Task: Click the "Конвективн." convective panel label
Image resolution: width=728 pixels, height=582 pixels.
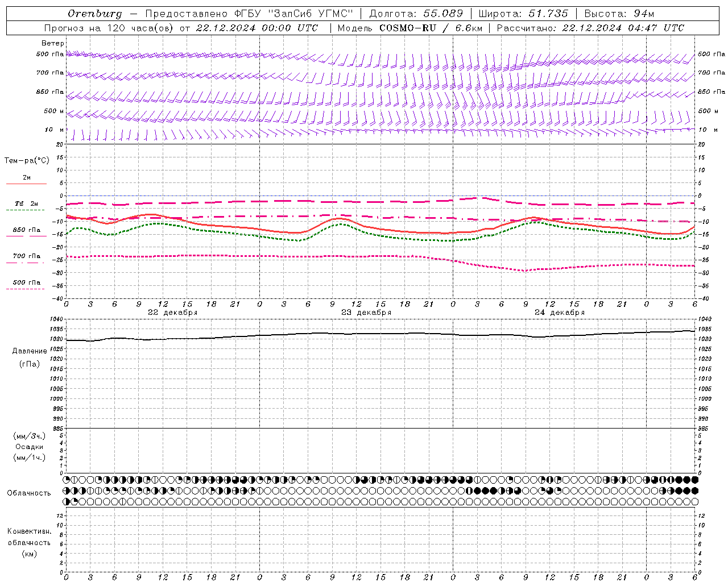Action: (29, 531)
